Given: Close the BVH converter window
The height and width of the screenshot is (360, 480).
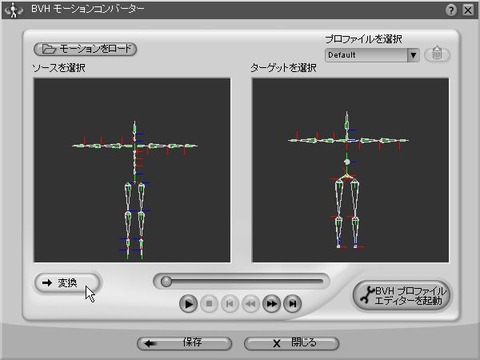Looking at the screenshot, I should coord(468,10).
